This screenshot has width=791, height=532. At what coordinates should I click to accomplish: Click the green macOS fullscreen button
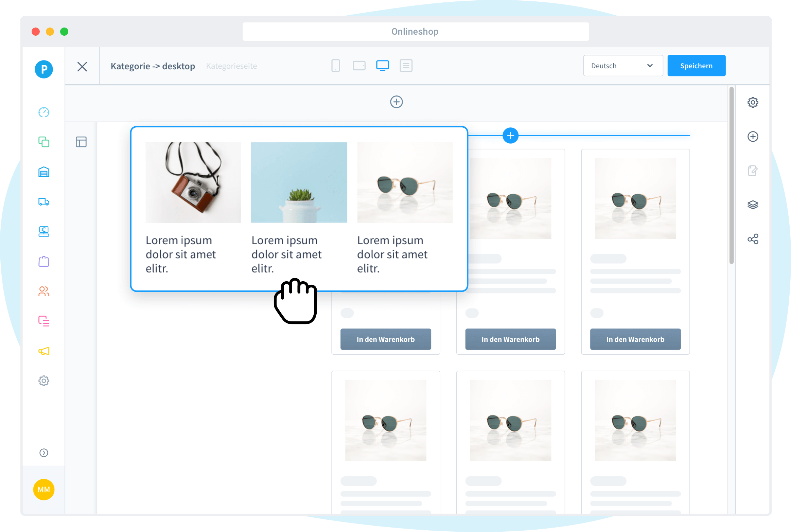pyautogui.click(x=64, y=32)
